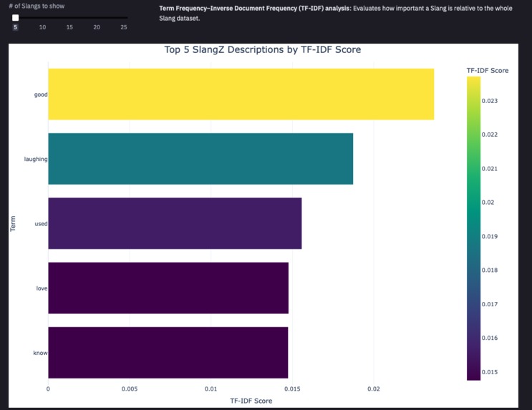
Task: Click colorbar tick 0.023
Action: click(x=490, y=101)
